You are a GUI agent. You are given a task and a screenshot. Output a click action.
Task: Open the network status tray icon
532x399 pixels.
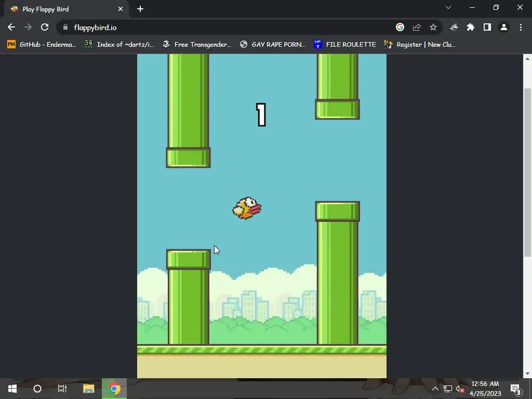point(448,389)
